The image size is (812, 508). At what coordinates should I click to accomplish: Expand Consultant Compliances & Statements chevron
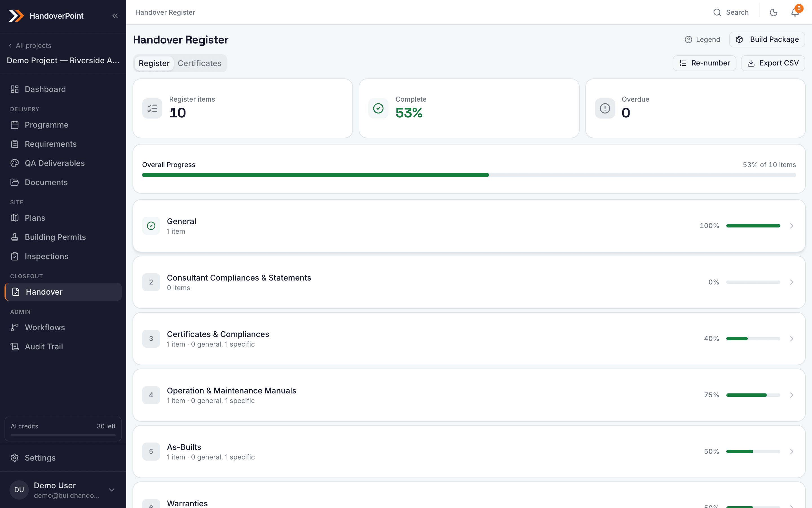(791, 282)
